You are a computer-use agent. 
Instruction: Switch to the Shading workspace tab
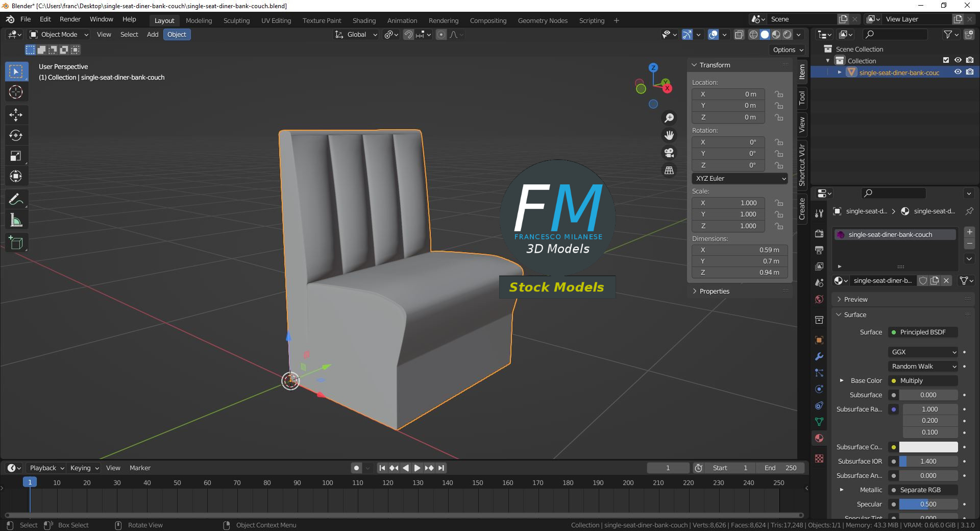pos(364,21)
